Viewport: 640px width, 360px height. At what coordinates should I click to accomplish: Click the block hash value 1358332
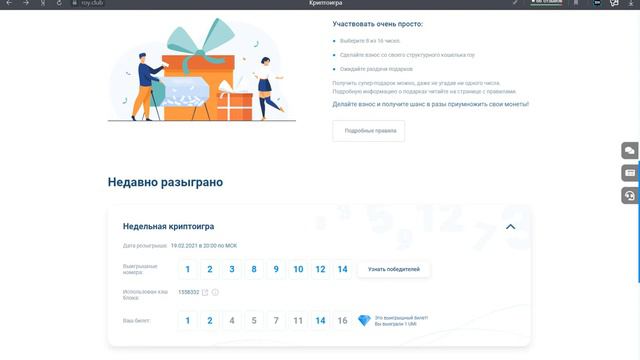click(189, 292)
